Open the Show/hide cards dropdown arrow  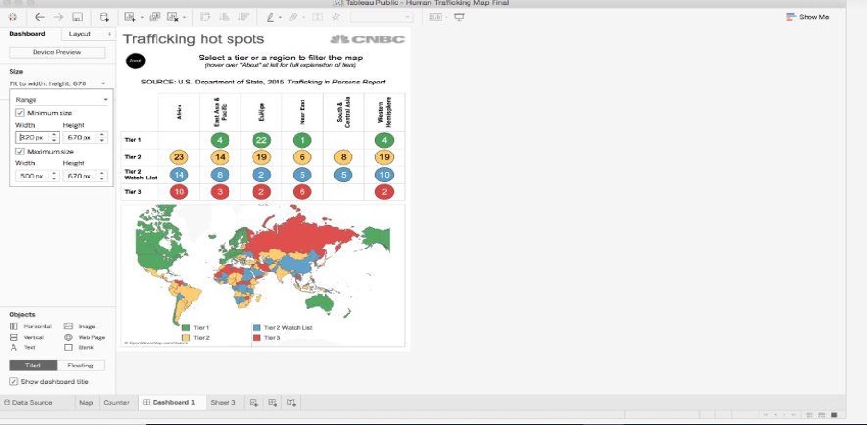pos(446,17)
